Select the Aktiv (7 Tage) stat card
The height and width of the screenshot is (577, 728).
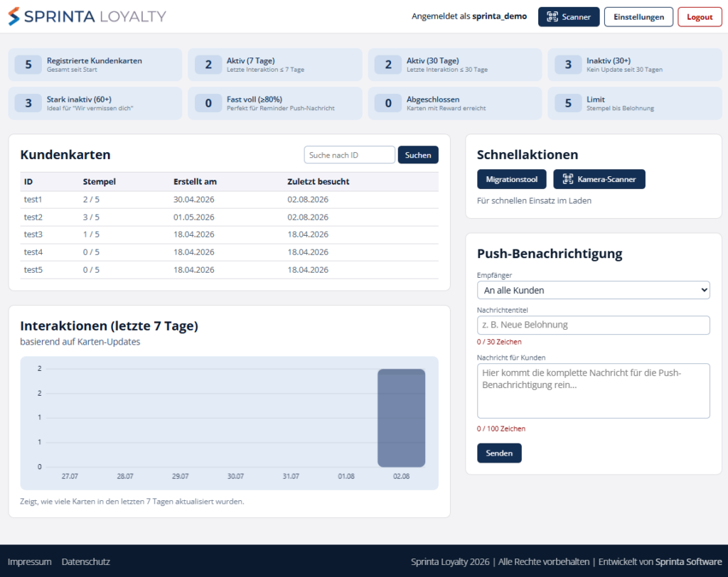(x=275, y=65)
